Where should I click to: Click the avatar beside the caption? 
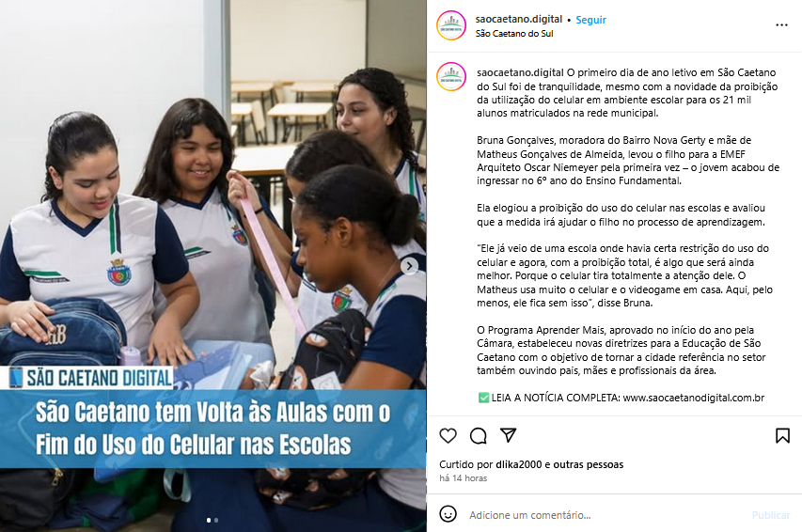pyautogui.click(x=451, y=77)
